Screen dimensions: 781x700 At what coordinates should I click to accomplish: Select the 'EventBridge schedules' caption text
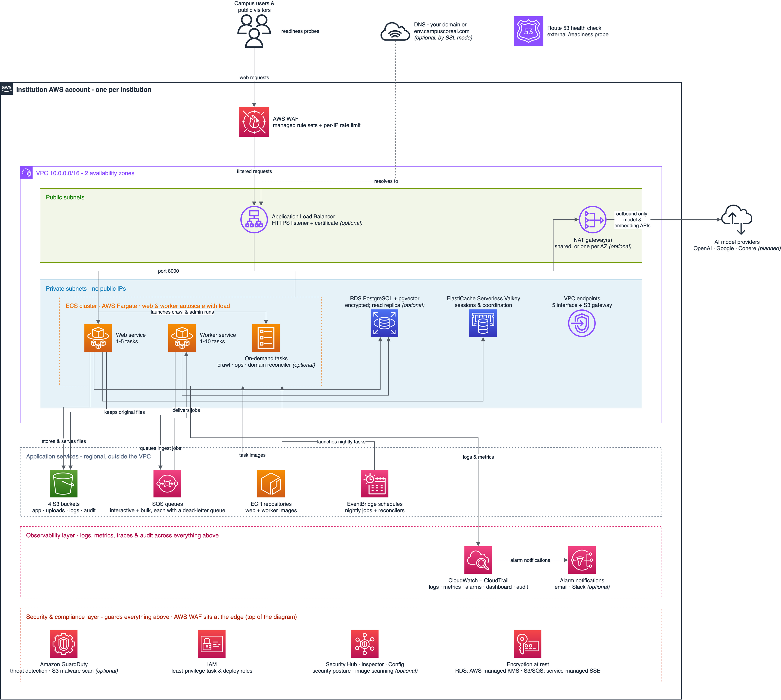point(375,504)
